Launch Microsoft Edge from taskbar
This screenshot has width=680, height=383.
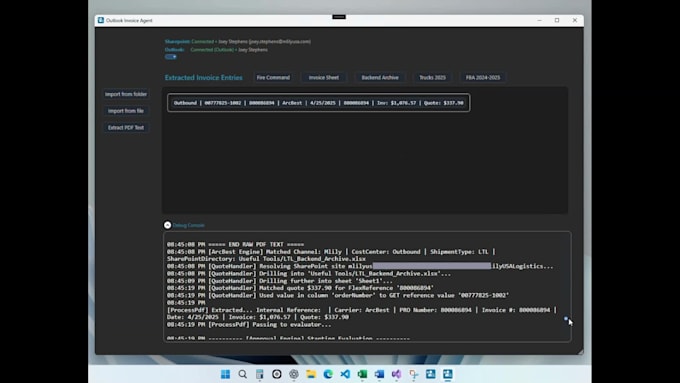click(x=328, y=374)
